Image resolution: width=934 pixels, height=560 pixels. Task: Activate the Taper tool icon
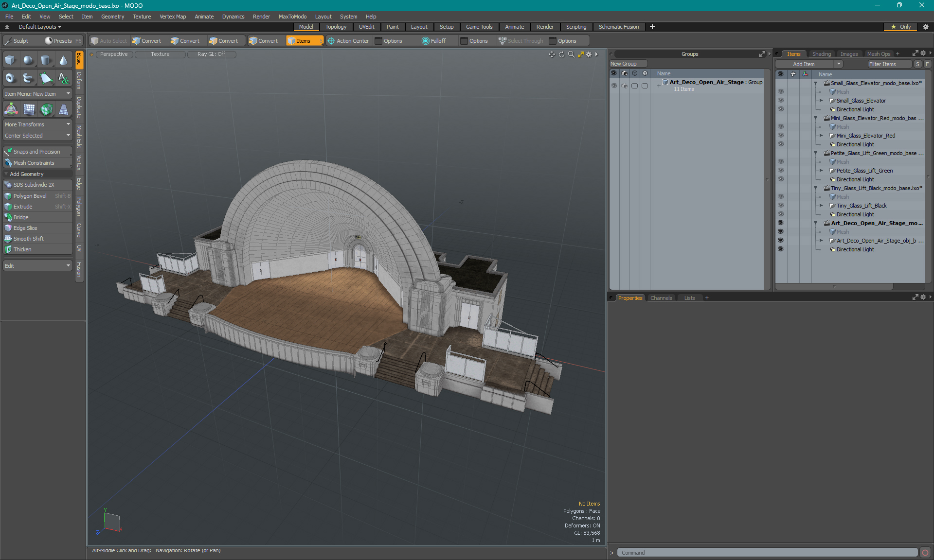point(63,109)
